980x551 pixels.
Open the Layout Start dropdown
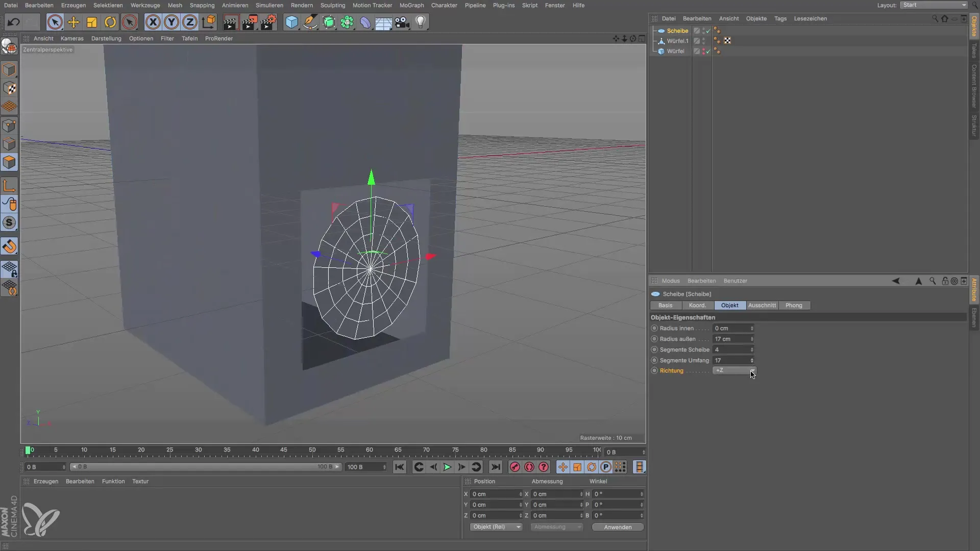click(934, 5)
